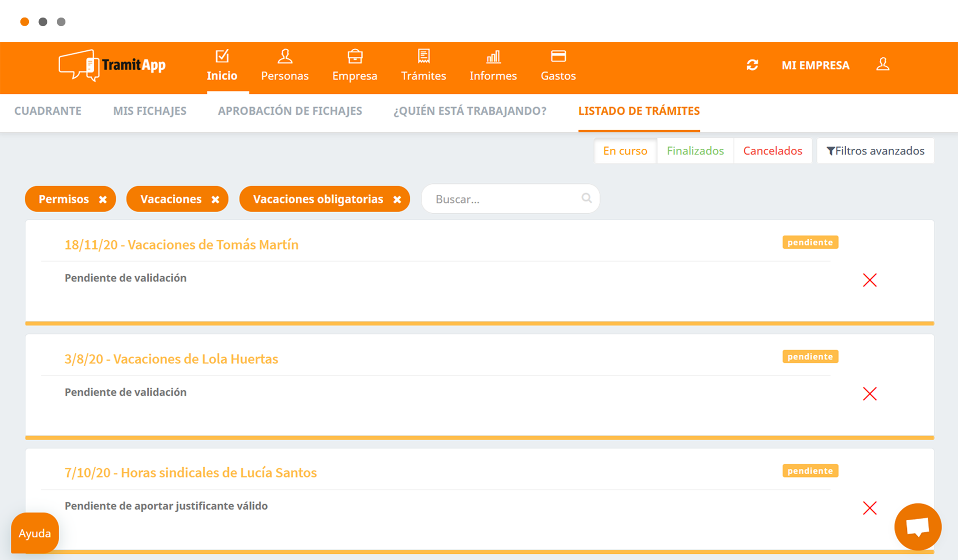Screen dimensions: 958x560
Task: Open the Gastos section
Action: tap(558, 66)
